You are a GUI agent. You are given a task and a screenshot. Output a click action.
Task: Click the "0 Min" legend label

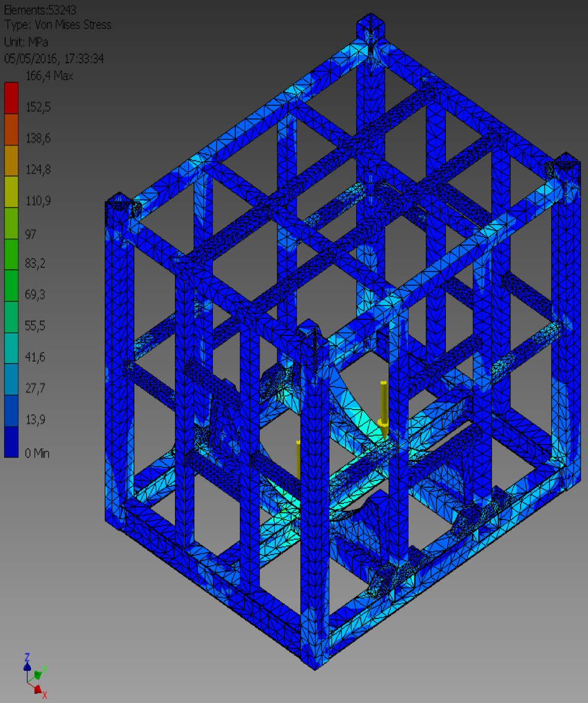pyautogui.click(x=37, y=453)
